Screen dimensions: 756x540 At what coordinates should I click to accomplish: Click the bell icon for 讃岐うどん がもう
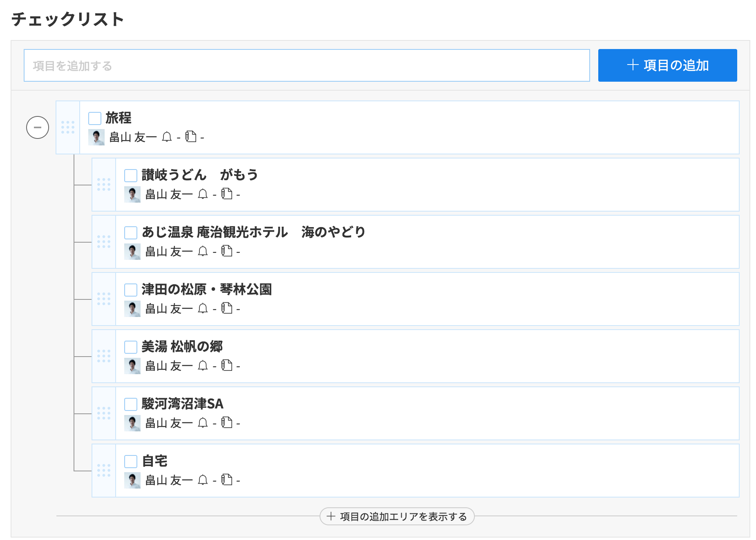[203, 194]
